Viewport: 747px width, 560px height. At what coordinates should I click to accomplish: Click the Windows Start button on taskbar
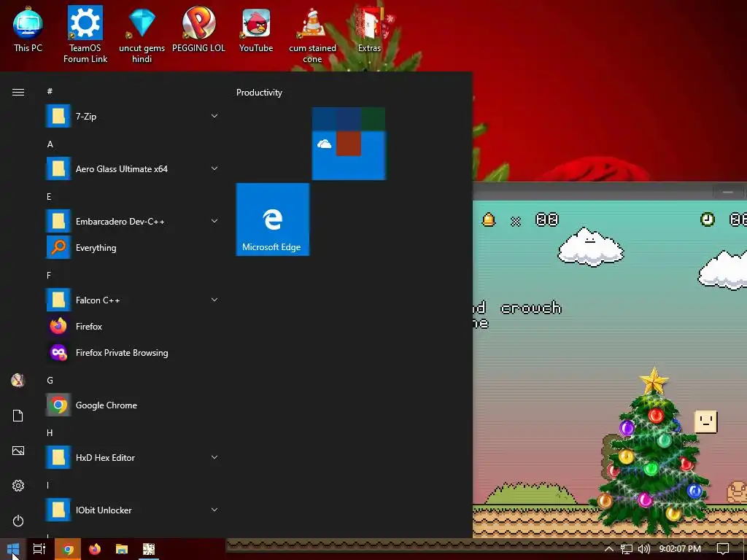(13, 549)
